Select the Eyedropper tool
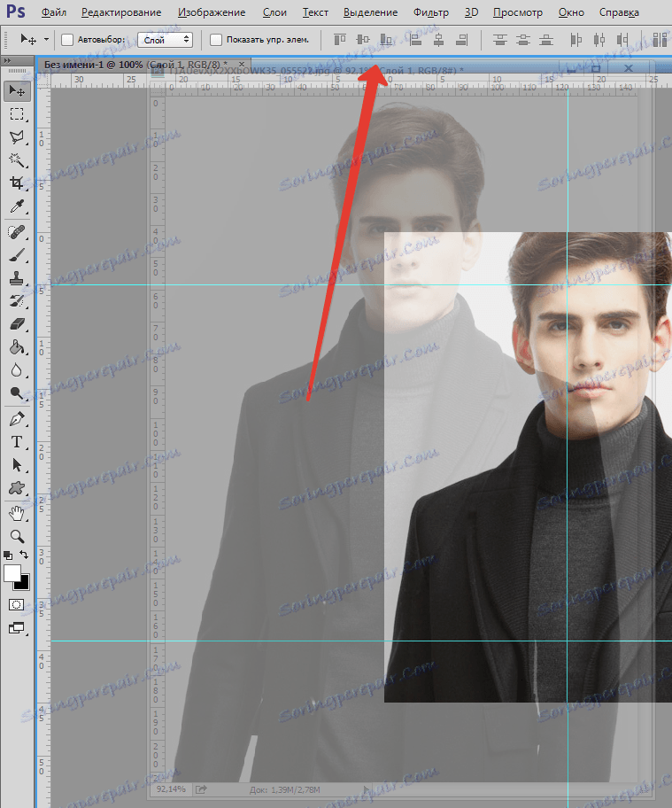Viewport: 672px width, 808px height. pyautogui.click(x=17, y=206)
